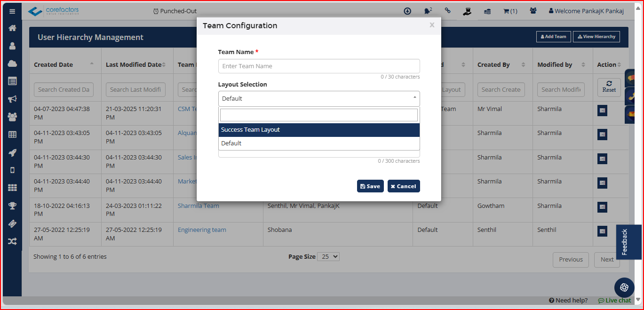644x310 pixels.
Task: Open the grid apps icon in sidebar
Action: pos(12,188)
